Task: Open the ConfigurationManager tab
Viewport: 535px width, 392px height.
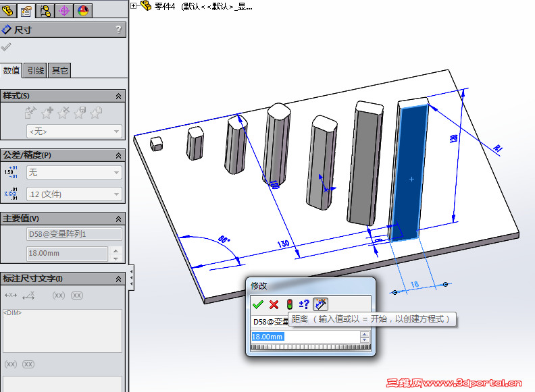Action: tap(45, 10)
